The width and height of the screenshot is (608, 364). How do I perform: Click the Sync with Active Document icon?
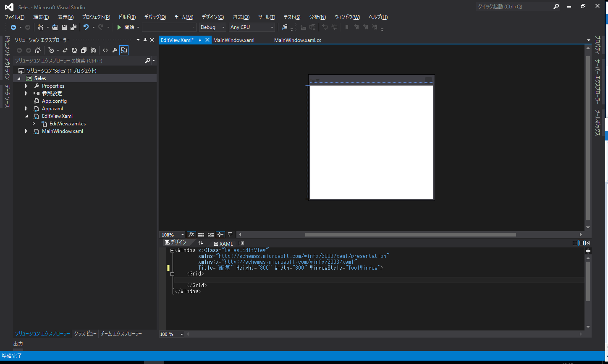click(x=65, y=50)
